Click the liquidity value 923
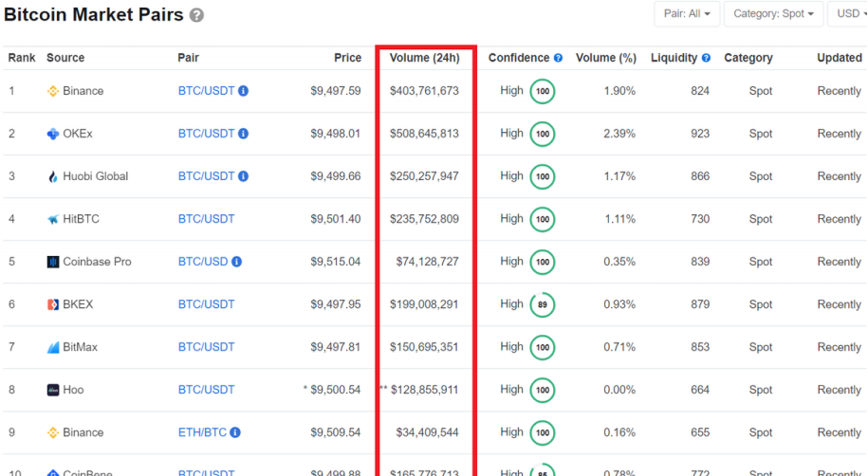Image resolution: width=868 pixels, height=476 pixels. pyautogui.click(x=700, y=134)
